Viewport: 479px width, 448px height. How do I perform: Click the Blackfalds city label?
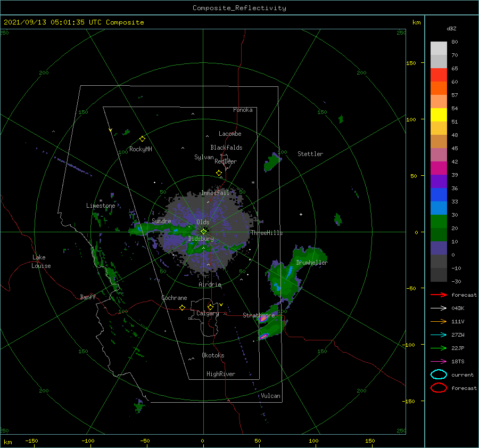pos(226,148)
